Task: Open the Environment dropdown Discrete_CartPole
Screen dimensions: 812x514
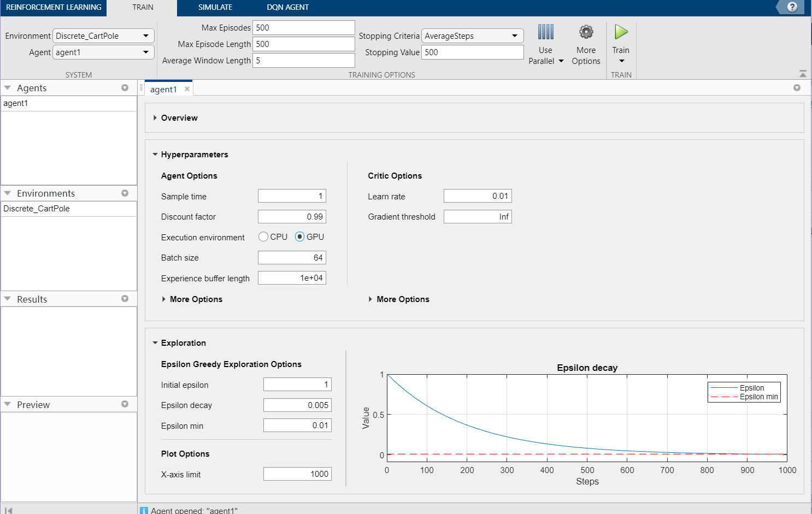Action: 103,36
